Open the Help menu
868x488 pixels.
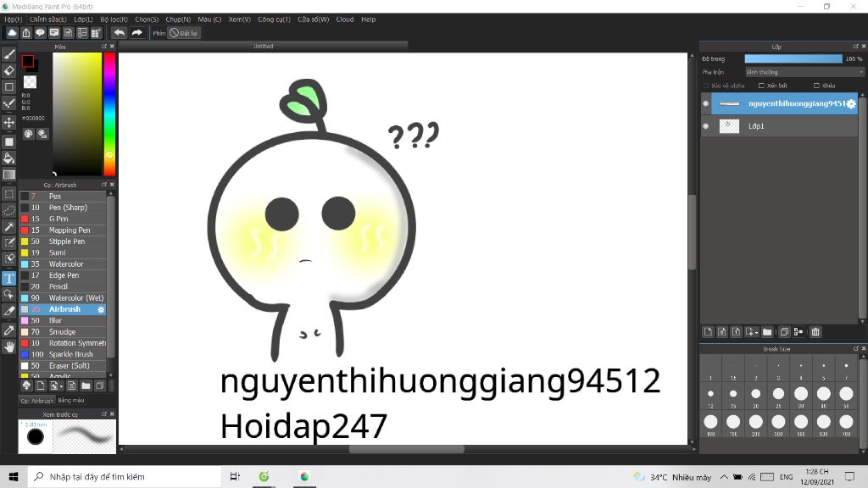pos(368,19)
